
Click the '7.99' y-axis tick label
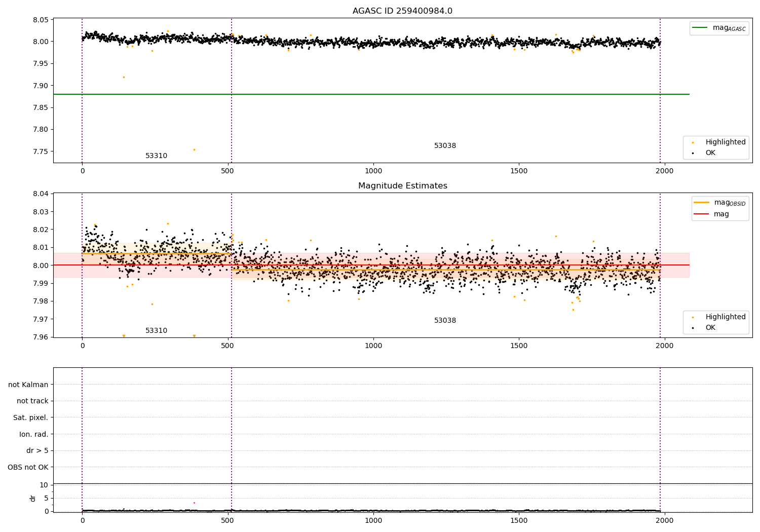pos(41,283)
